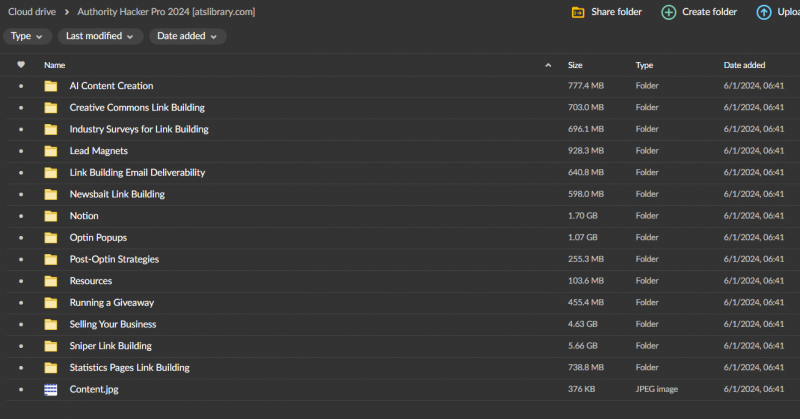Sort files by the Size column
This screenshot has width=800, height=419.
(x=575, y=65)
